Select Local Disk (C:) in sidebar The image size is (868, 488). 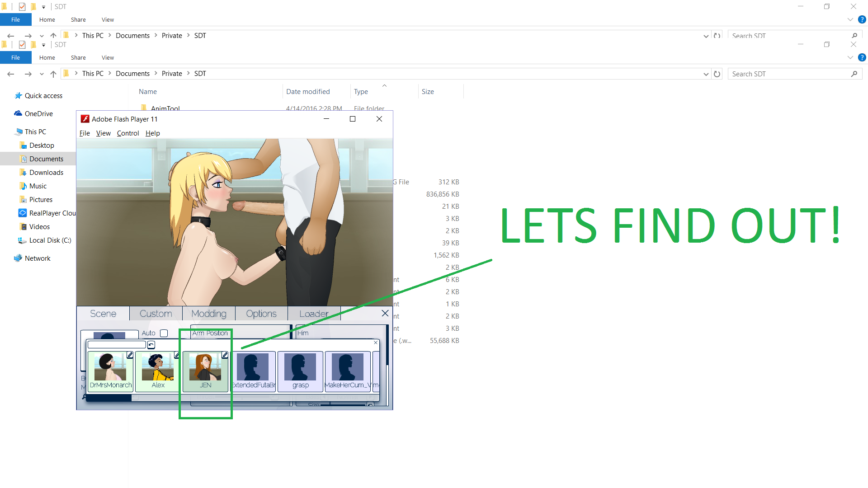coord(50,240)
